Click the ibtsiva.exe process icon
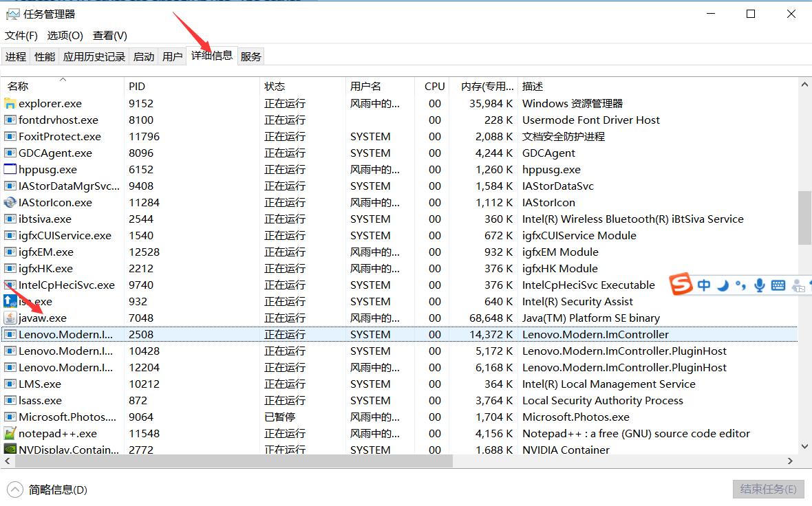This screenshot has height=506, width=812. click(10, 219)
